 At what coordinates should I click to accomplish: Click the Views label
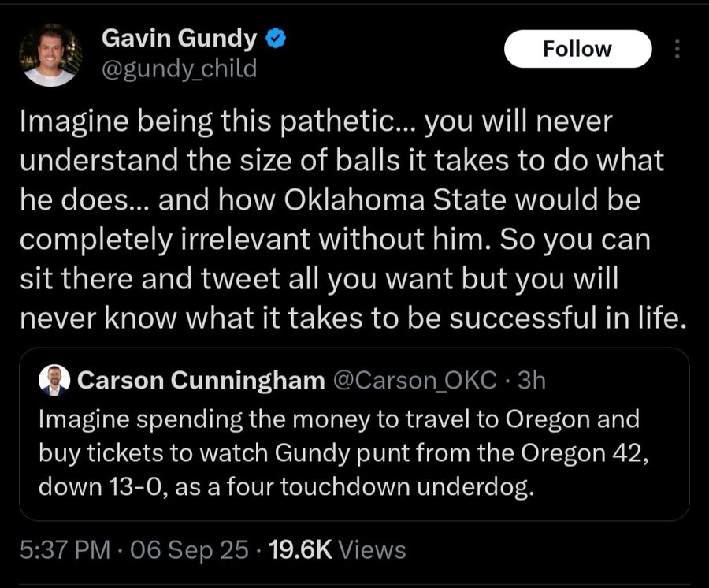click(x=372, y=549)
